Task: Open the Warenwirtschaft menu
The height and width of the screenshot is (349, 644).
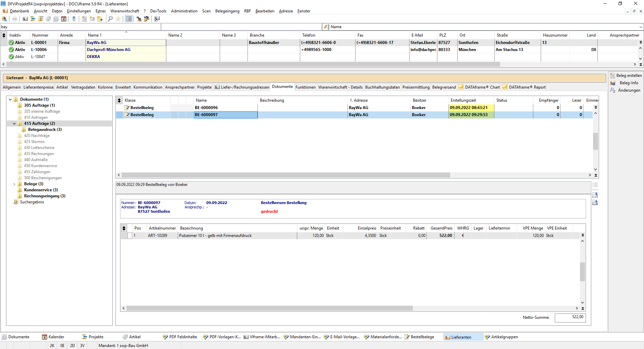Action: 124,11
